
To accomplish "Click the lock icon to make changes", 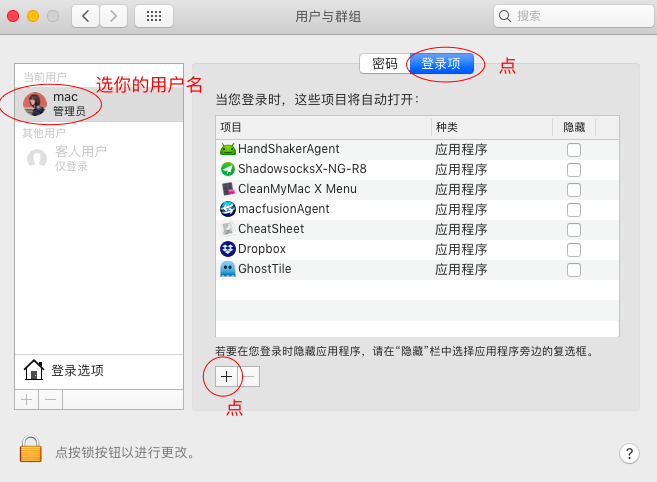I will [31, 451].
